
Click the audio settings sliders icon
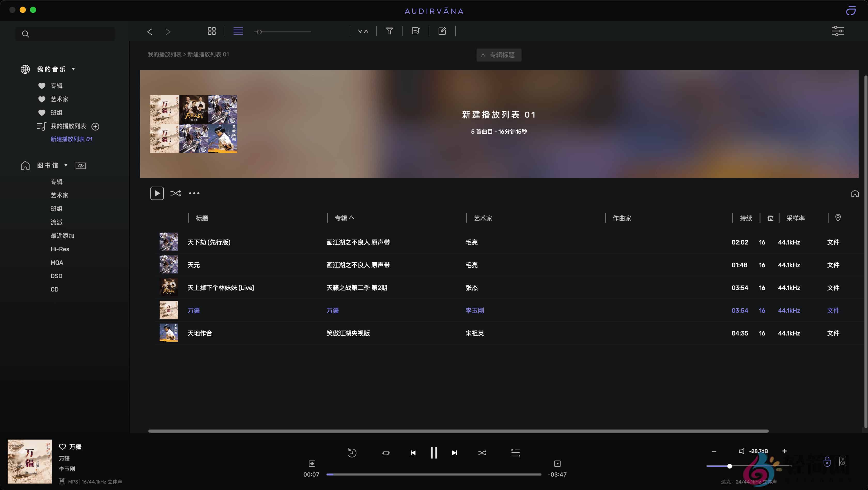point(838,31)
